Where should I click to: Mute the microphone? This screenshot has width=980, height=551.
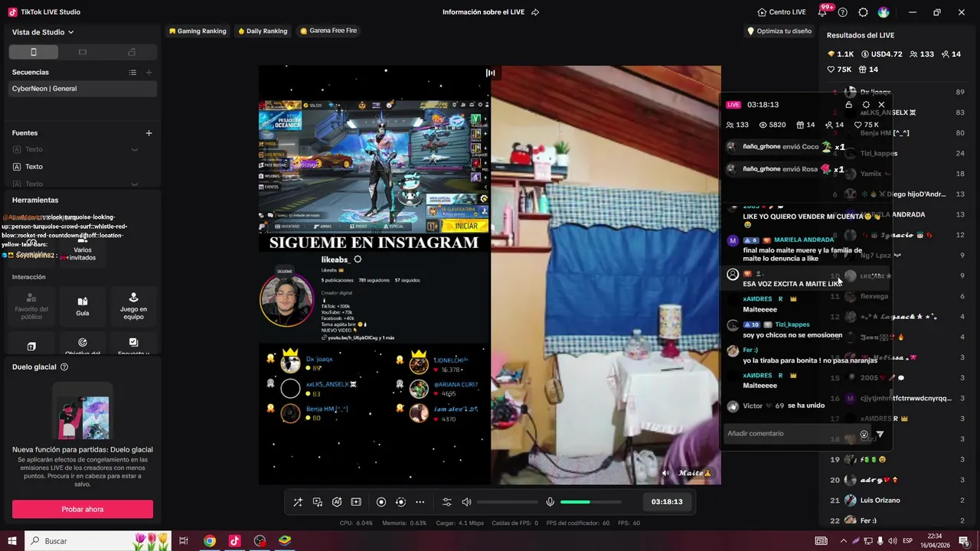pyautogui.click(x=550, y=502)
